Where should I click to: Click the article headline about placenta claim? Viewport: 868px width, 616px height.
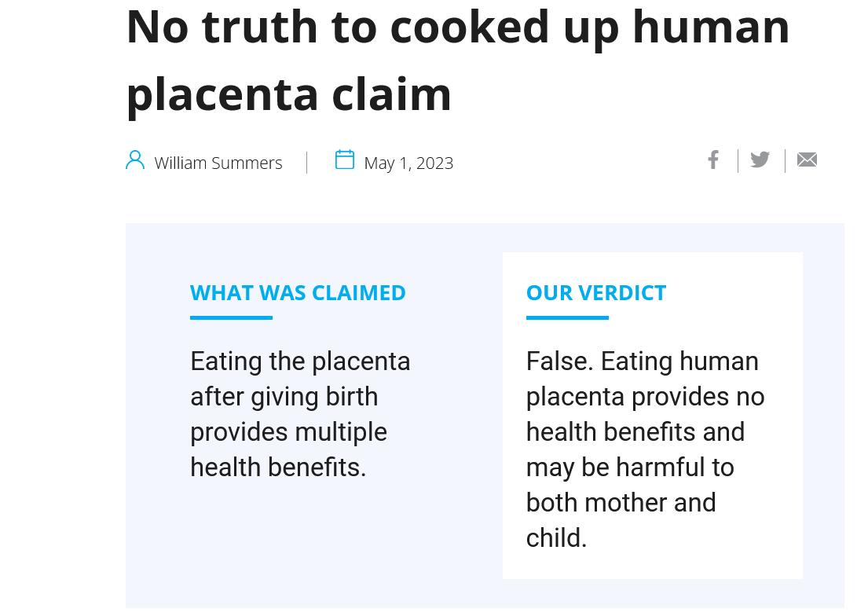(x=458, y=60)
